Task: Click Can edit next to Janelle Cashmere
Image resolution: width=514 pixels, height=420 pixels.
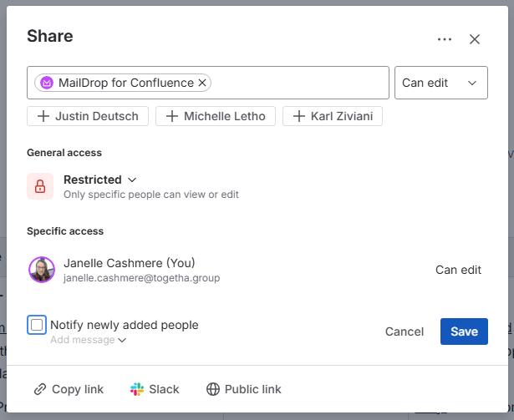Action: [x=458, y=270]
